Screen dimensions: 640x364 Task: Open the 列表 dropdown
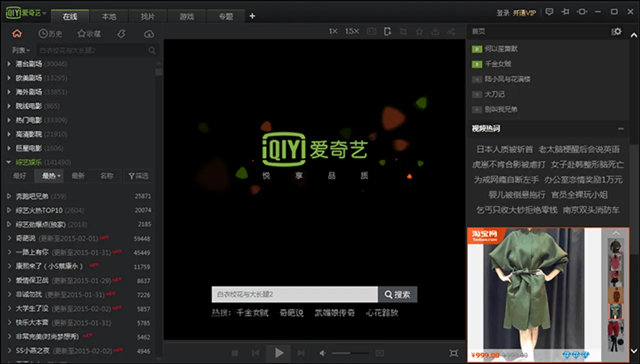click(x=21, y=50)
